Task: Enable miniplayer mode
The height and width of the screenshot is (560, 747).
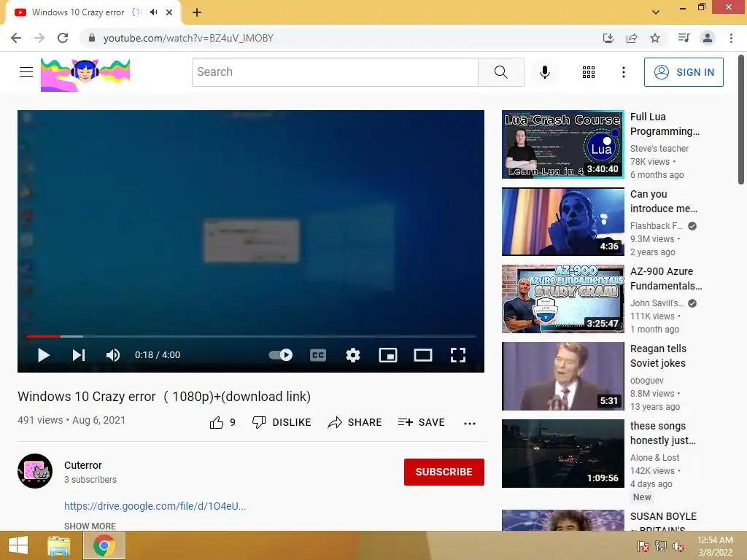Action: click(388, 355)
